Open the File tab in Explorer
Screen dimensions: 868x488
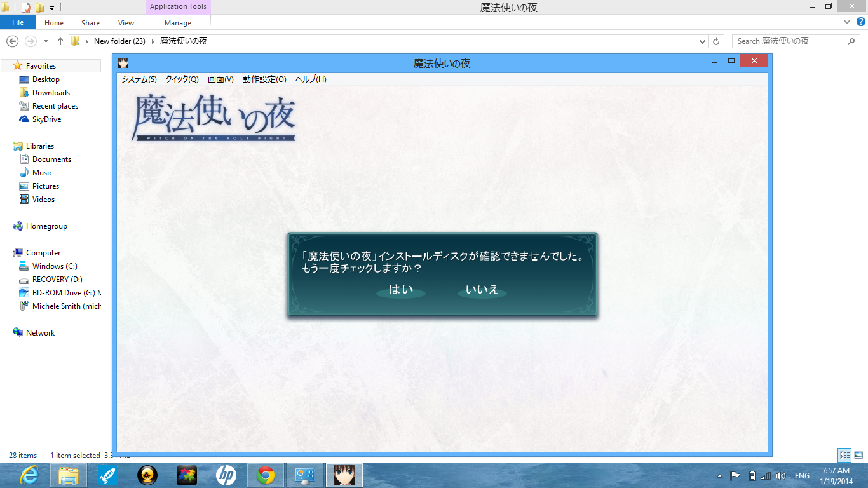[x=18, y=22]
